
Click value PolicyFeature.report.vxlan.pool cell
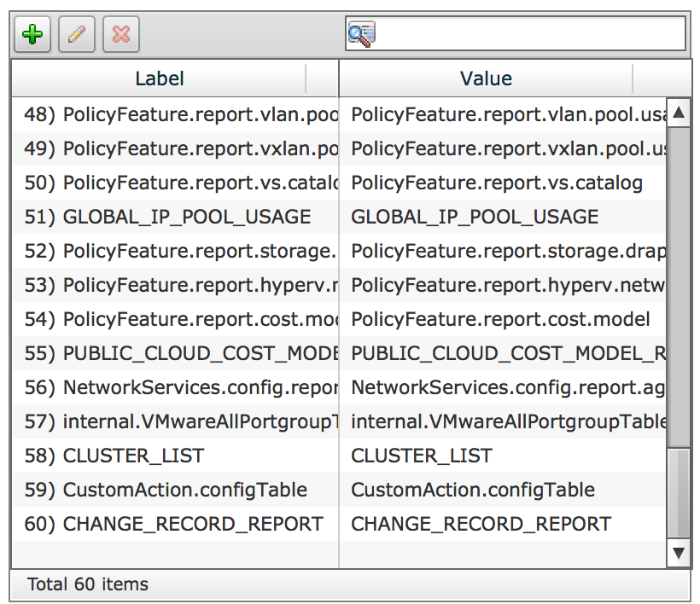point(503,148)
